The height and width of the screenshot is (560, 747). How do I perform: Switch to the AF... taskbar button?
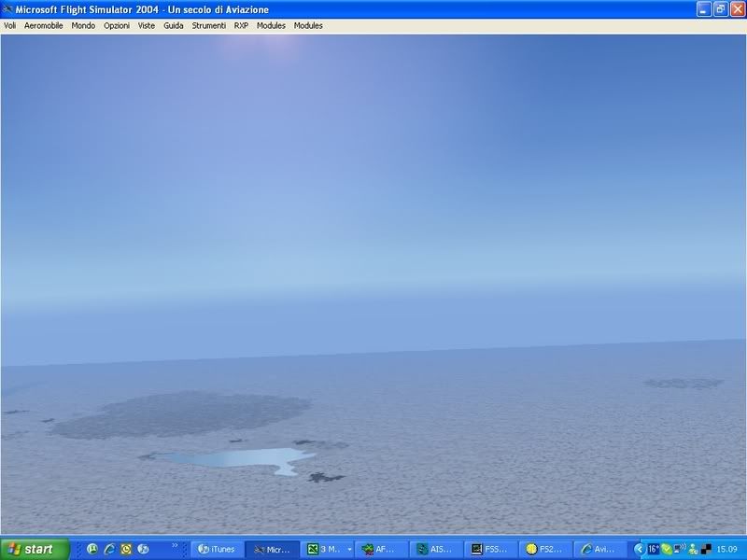pyautogui.click(x=381, y=549)
